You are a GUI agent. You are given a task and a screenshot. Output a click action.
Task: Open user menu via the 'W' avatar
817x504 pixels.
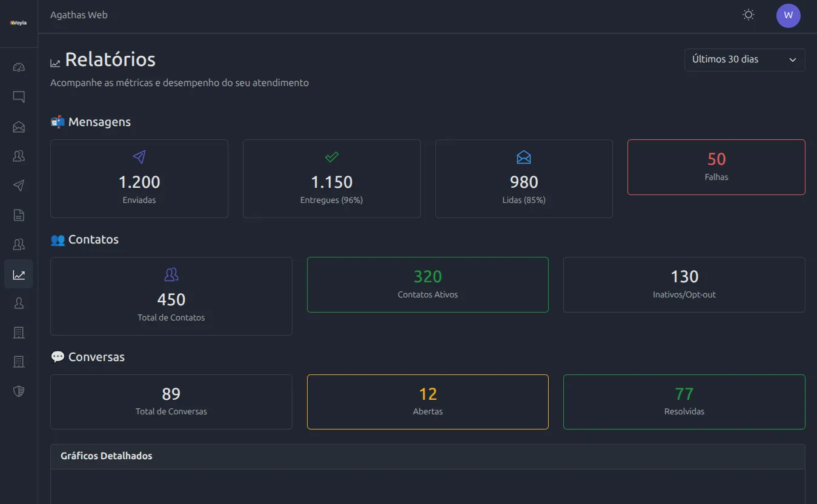click(788, 16)
